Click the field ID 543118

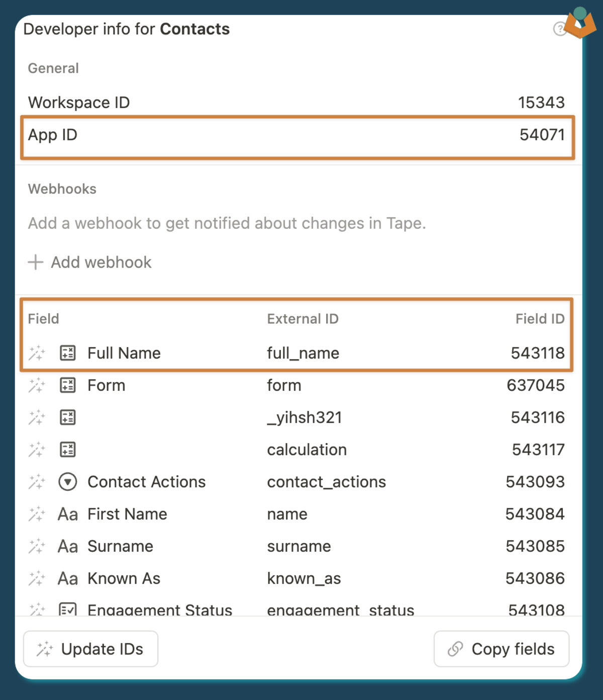click(538, 353)
